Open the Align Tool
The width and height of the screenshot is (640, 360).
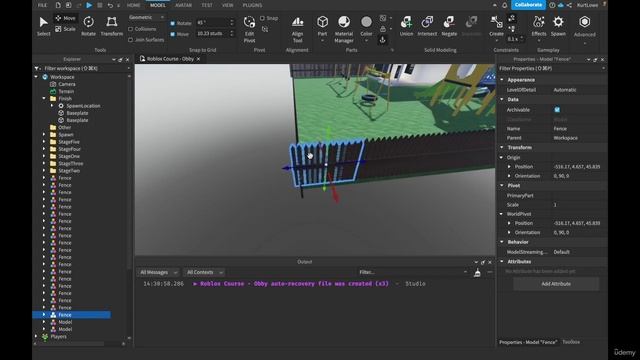pos(298,29)
